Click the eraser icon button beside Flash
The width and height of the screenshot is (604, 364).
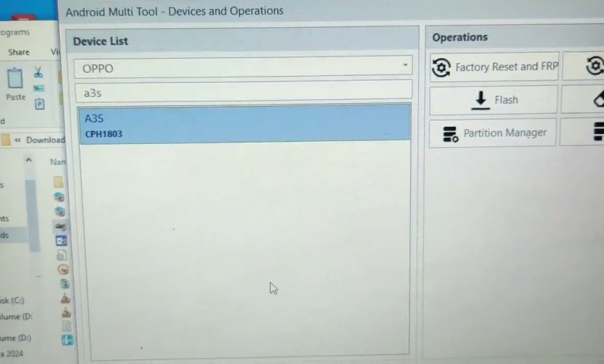pos(584,99)
